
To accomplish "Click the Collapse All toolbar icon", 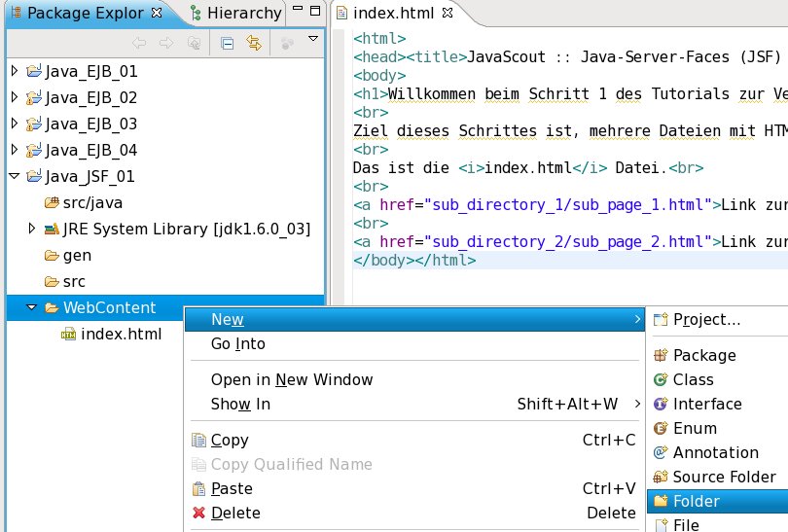I will pyautogui.click(x=227, y=43).
